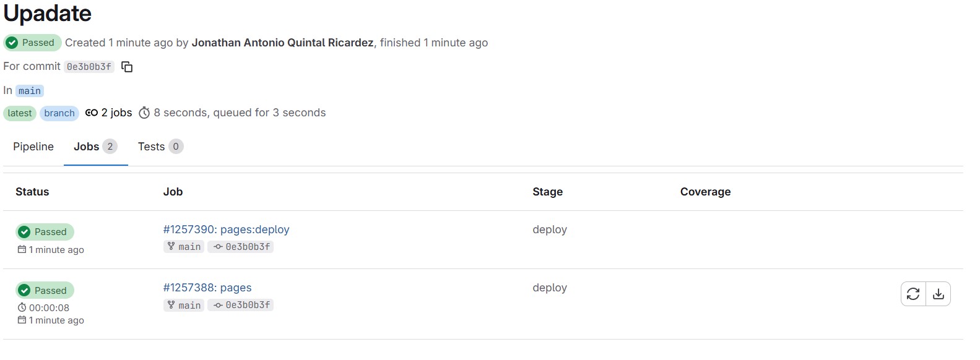Viewport: 980px width, 360px height.
Task: Click the pipeline Passed status badge at top
Action: [32, 43]
